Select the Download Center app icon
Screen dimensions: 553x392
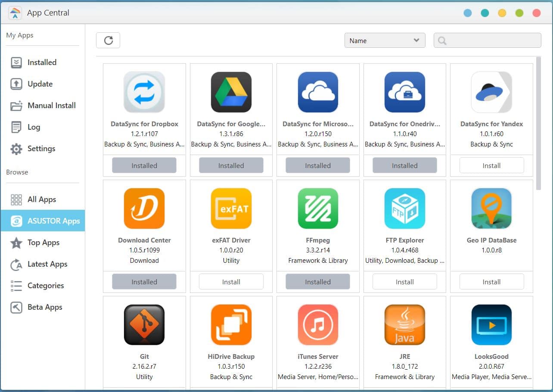(144, 208)
